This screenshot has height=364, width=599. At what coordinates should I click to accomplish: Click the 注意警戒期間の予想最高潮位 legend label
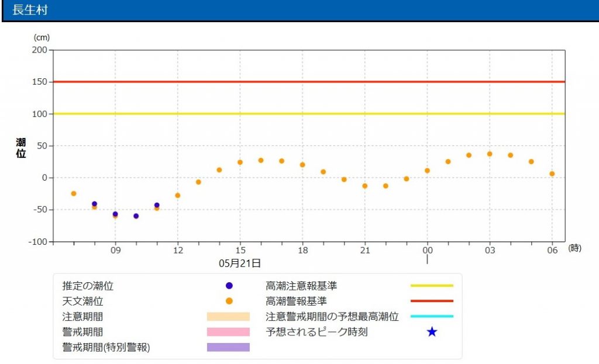(332, 316)
